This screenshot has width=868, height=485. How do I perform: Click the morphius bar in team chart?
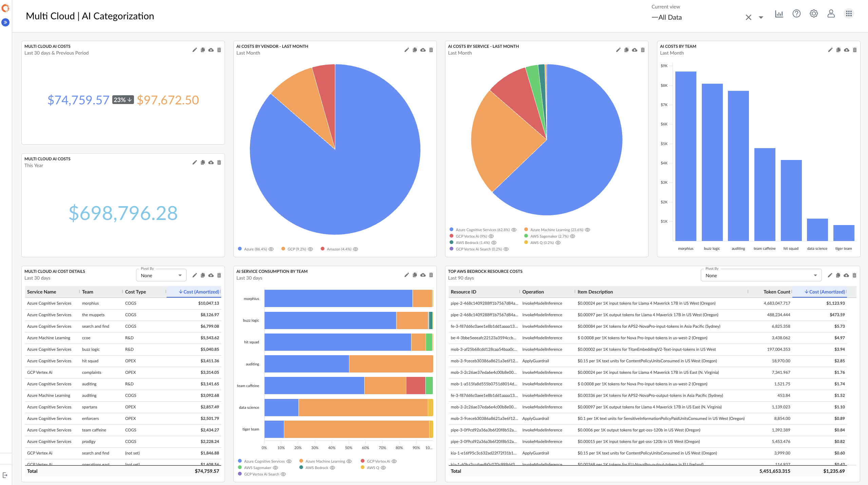pos(686,156)
